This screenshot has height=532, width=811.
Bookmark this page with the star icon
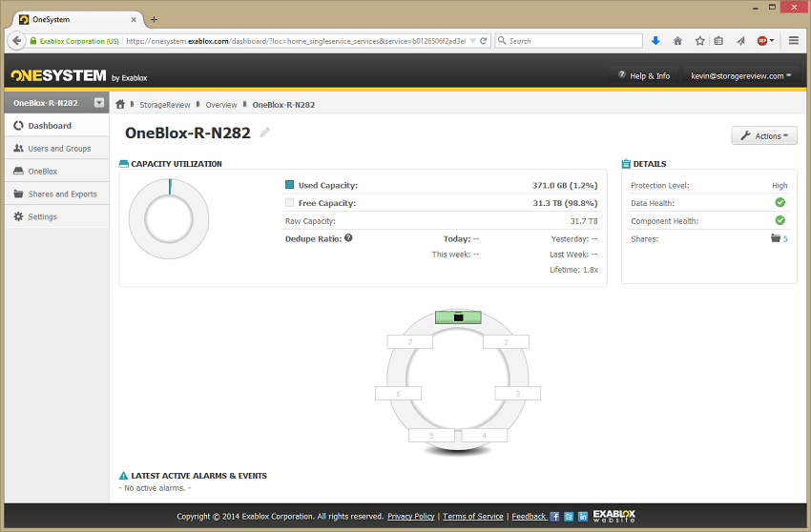click(699, 41)
